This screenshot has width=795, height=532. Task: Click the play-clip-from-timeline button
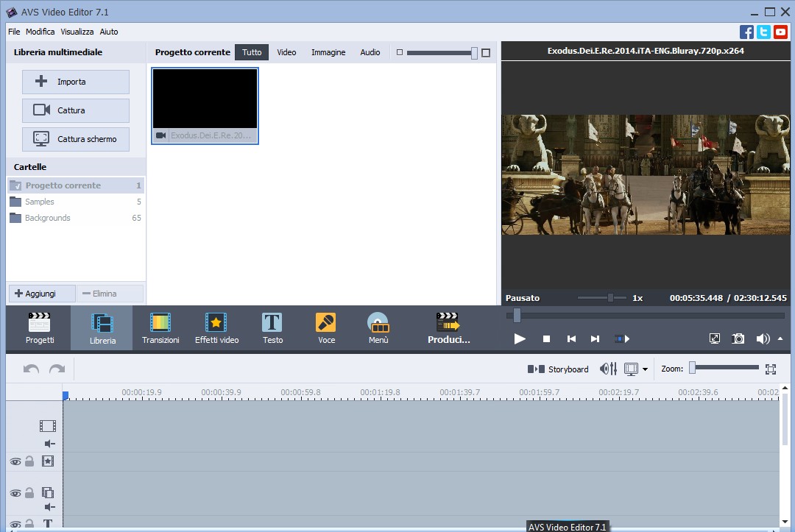click(622, 339)
